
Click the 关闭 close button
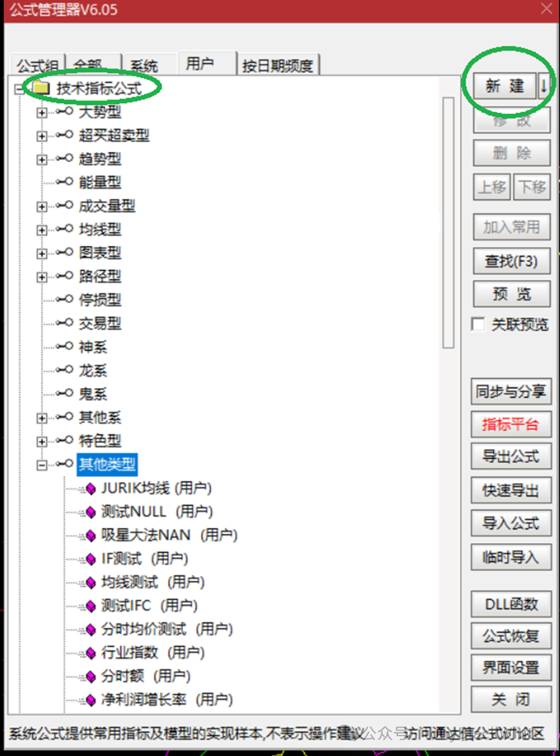(511, 700)
